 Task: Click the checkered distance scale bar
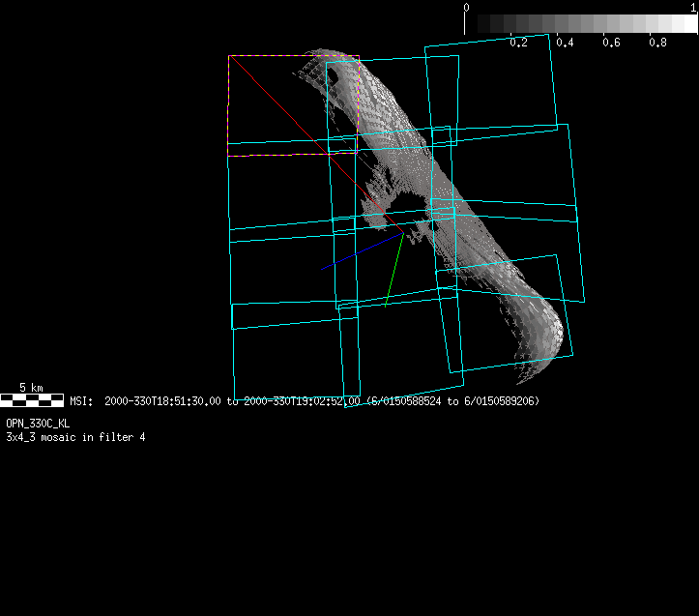[x=32, y=399]
